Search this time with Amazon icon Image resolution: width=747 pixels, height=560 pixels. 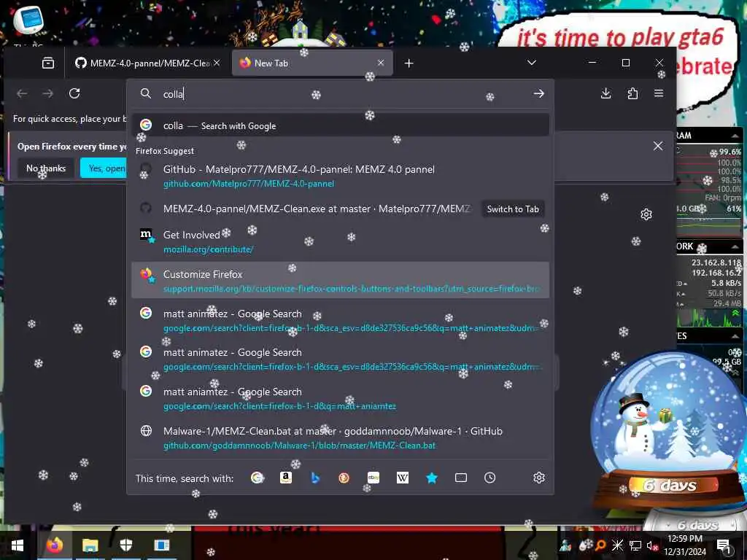coord(286,478)
